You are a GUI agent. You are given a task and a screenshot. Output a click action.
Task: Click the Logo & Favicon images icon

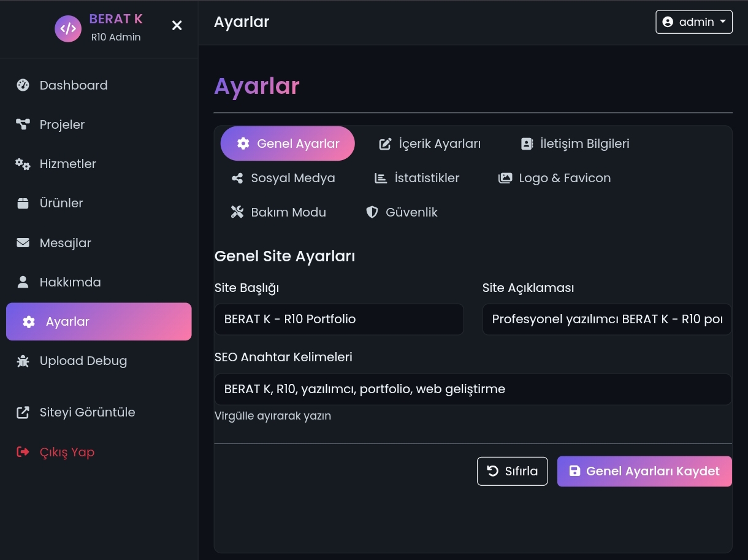505,178
